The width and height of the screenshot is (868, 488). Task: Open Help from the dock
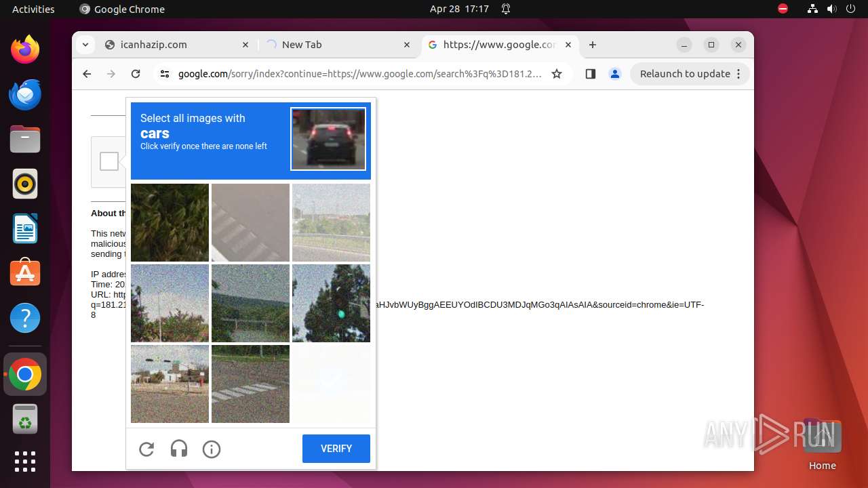click(25, 318)
